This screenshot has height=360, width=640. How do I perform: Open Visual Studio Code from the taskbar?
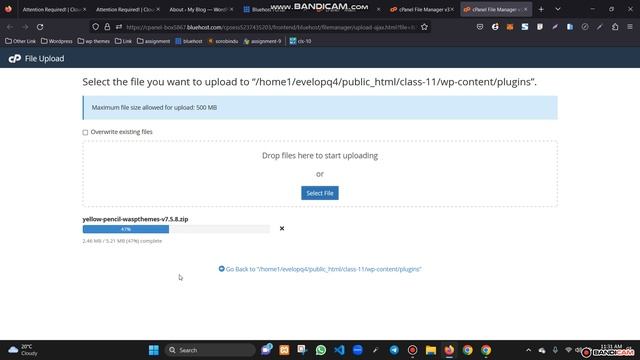click(339, 350)
